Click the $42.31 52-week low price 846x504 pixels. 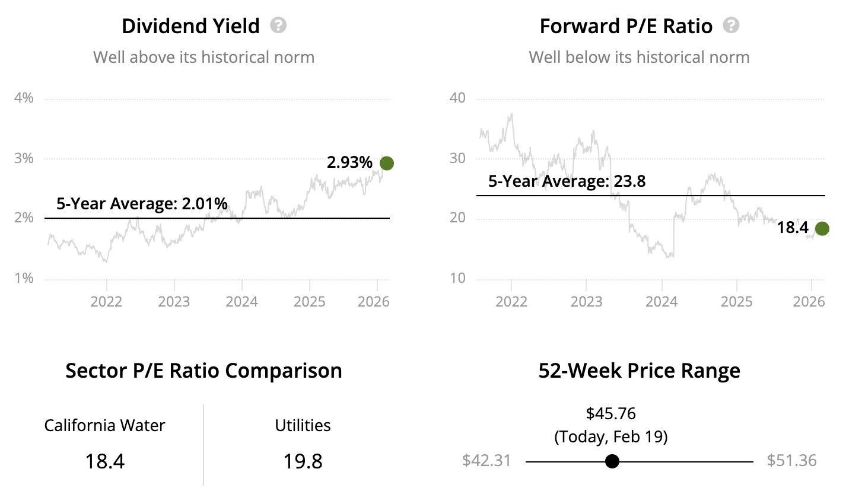(486, 461)
